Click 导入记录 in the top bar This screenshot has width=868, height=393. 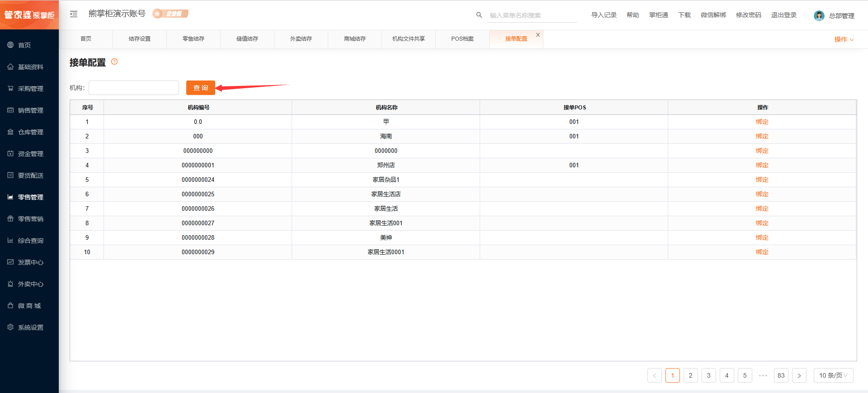pos(604,15)
